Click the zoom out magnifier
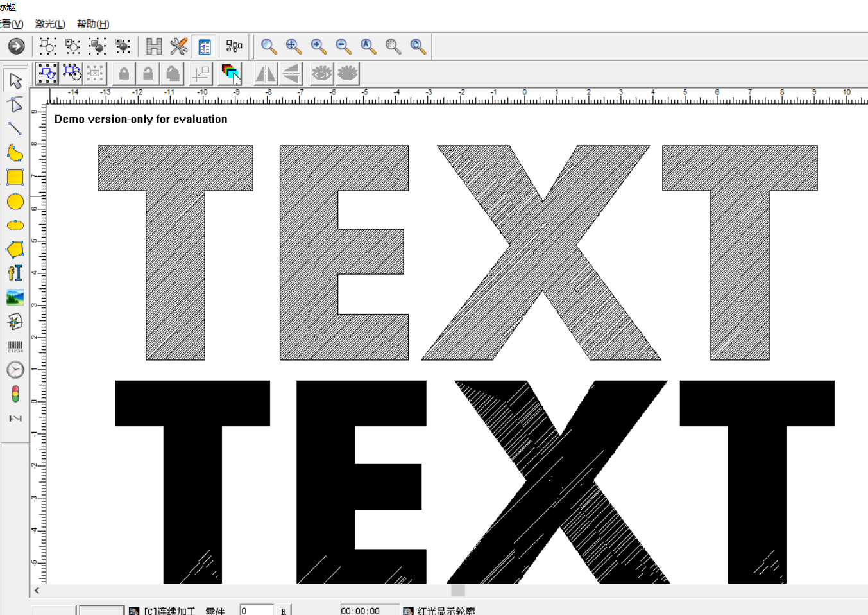 344,46
